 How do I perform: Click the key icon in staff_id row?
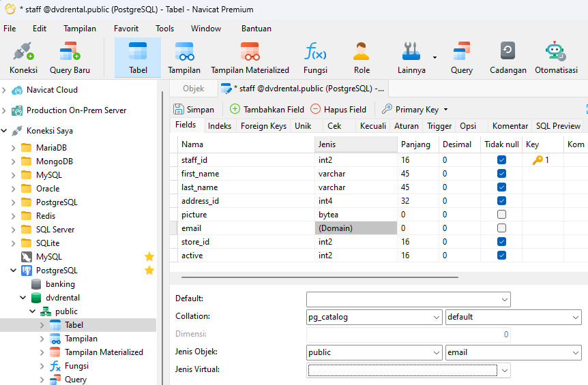click(538, 160)
